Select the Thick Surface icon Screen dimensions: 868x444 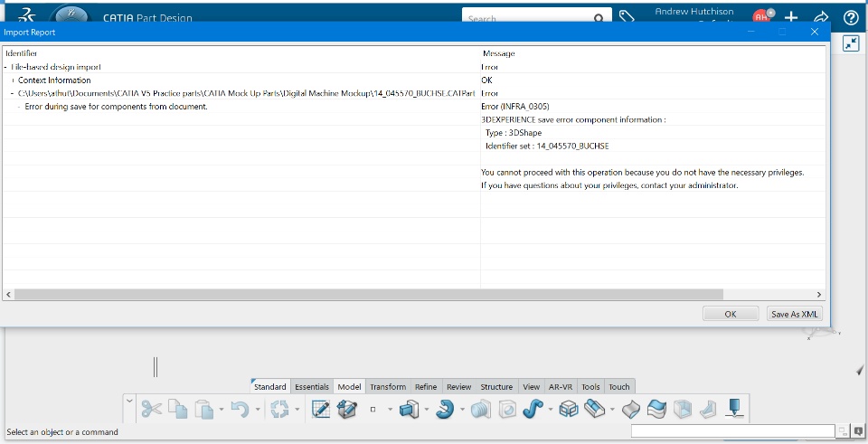630,410
